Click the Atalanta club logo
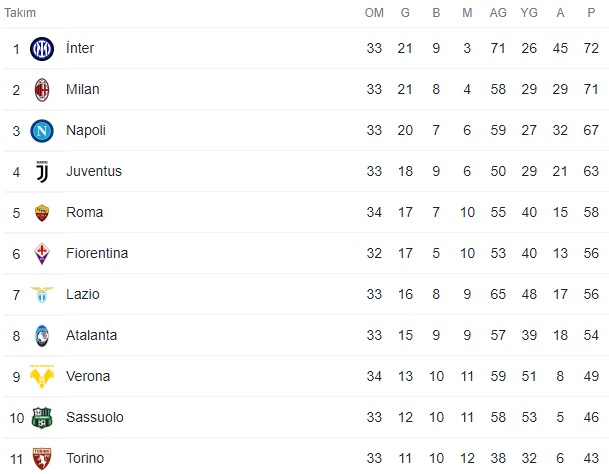The image size is (609, 474). [x=42, y=335]
